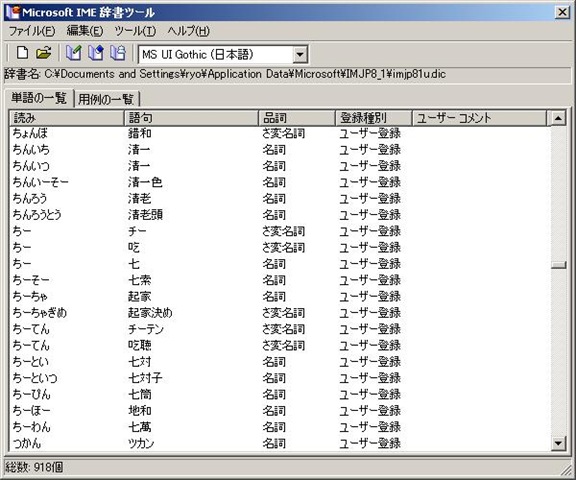Click the 辞書名 dictionary path text
This screenshot has width=576, height=480.
(x=225, y=74)
